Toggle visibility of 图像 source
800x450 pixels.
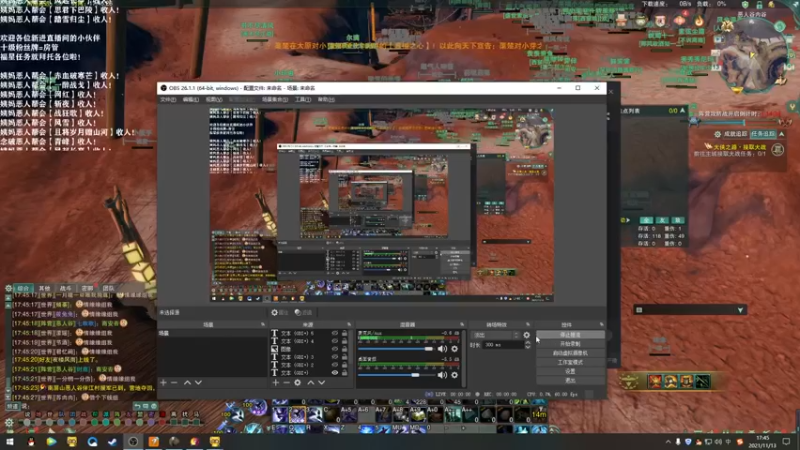tap(335, 349)
